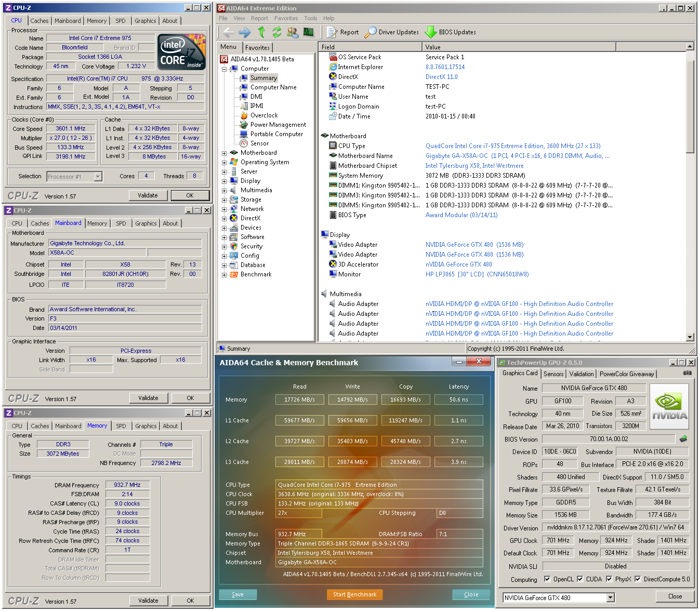Open the Validation tab in GPU-Z
The width and height of the screenshot is (700, 612).
click(582, 374)
